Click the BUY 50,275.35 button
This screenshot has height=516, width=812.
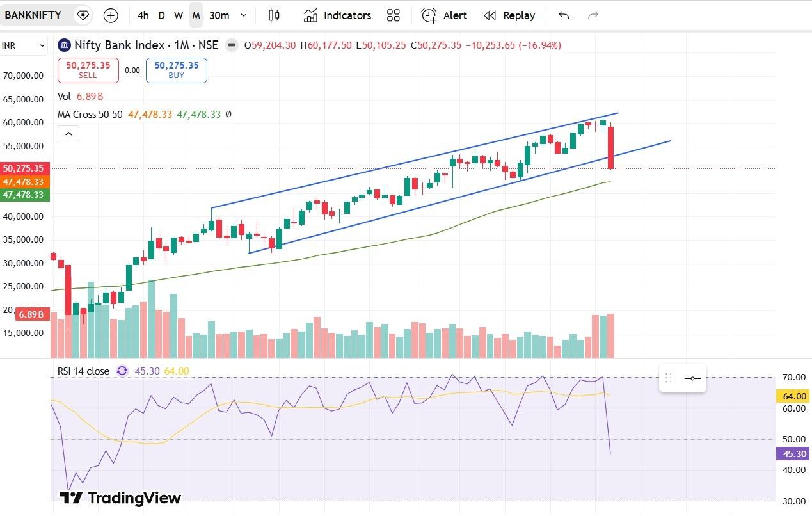pyautogui.click(x=177, y=70)
